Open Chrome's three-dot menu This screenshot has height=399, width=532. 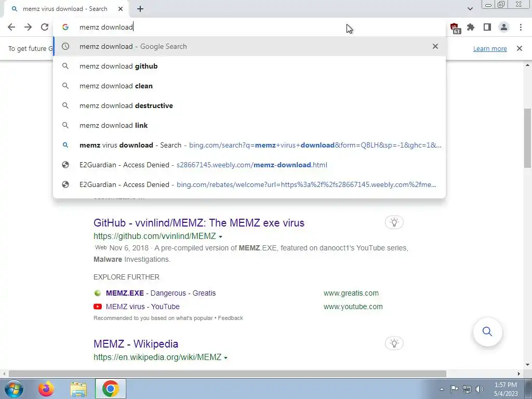click(x=521, y=27)
